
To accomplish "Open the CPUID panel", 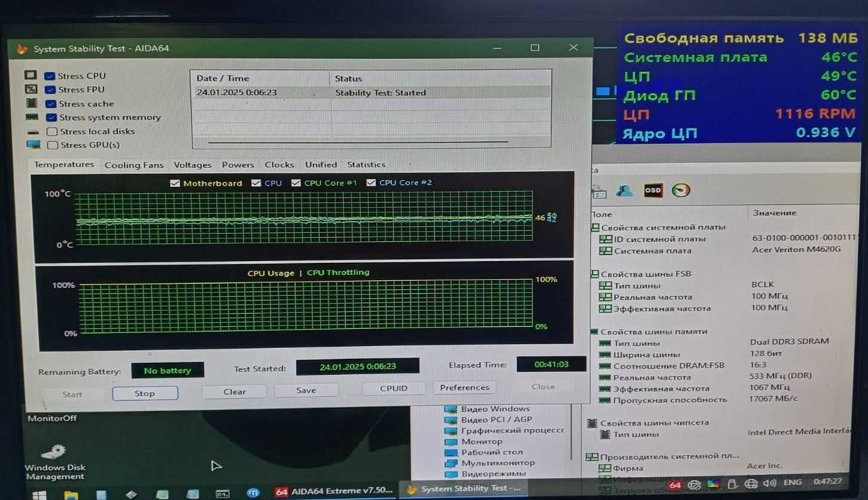I will pyautogui.click(x=394, y=388).
